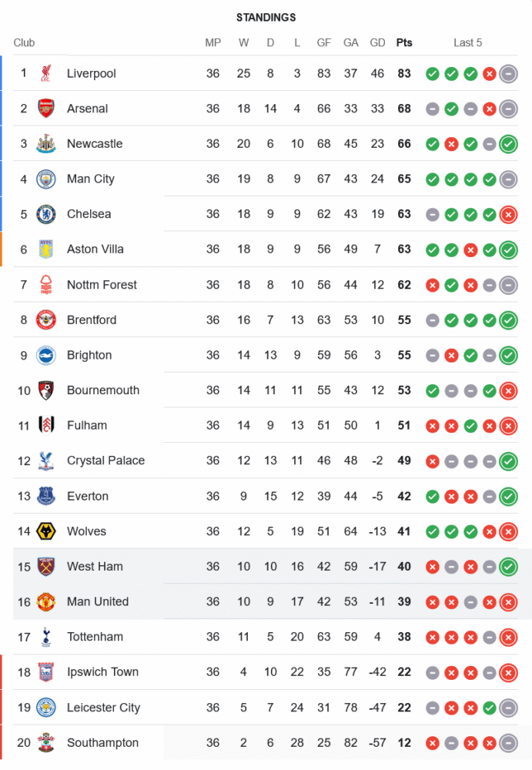Screen dimensions: 532x770
Task: Click the Brentford club crest
Action: coord(46,320)
